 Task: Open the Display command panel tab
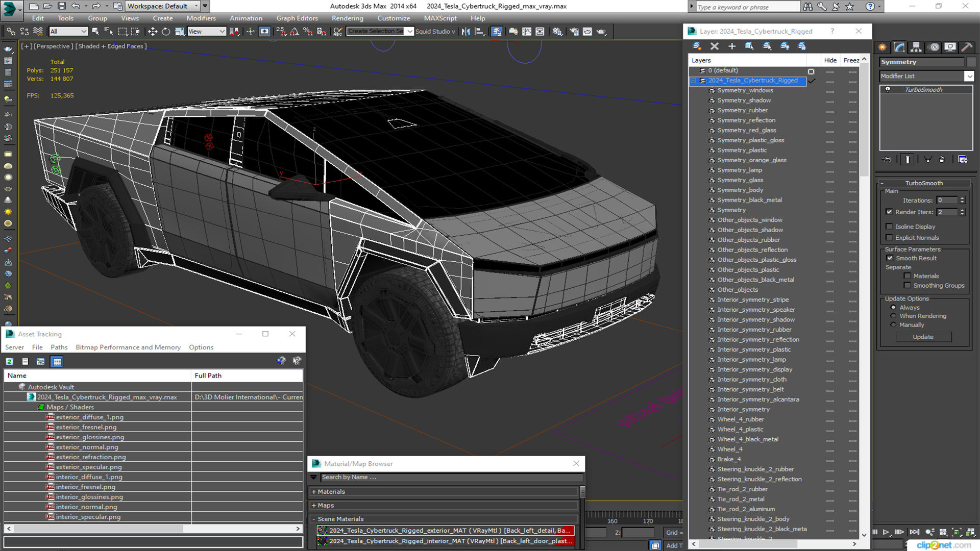[950, 47]
